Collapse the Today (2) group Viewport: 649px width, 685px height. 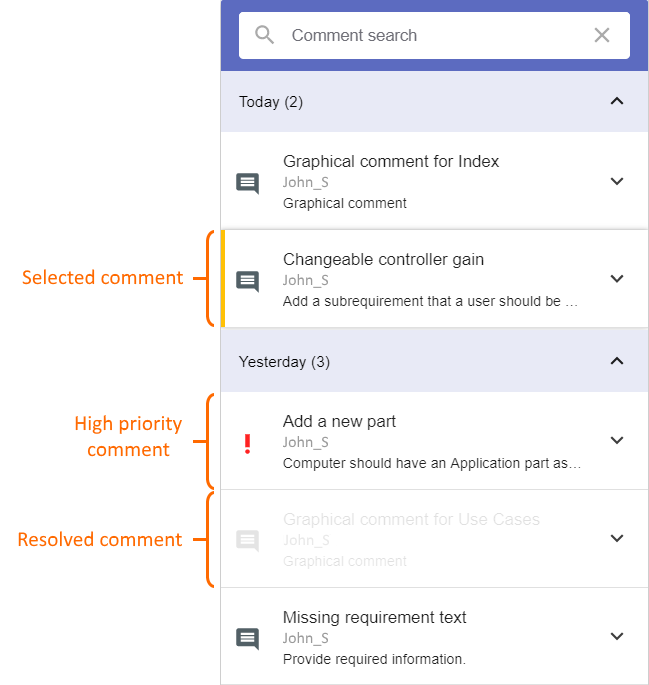617,101
